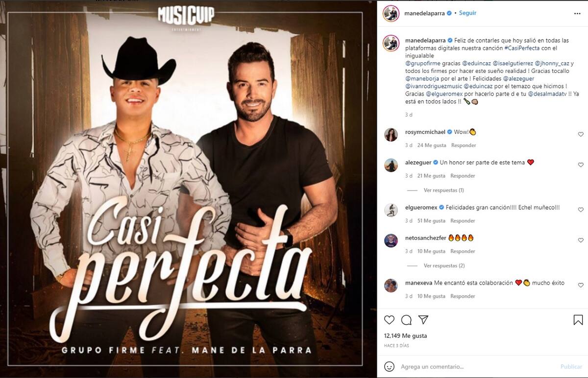
Task: Open the comment bubble icon
Action: click(x=406, y=320)
